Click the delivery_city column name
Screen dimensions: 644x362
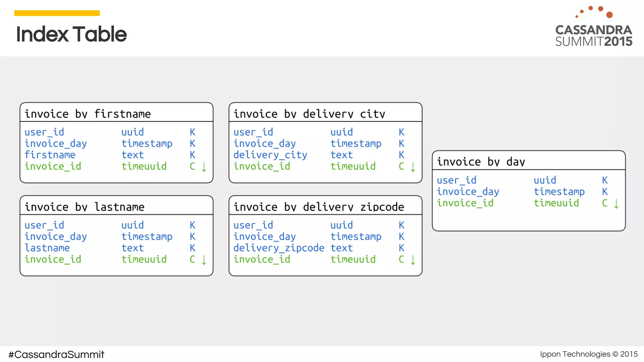(x=270, y=155)
